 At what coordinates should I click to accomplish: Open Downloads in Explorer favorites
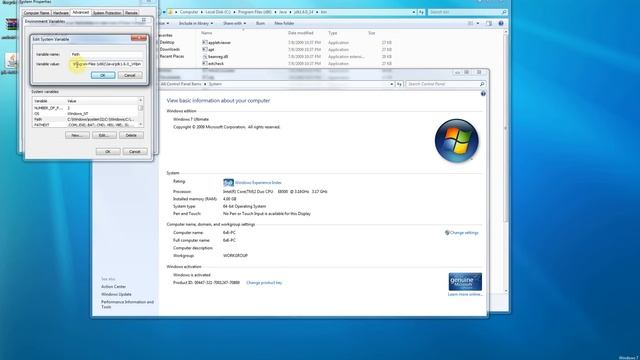[169, 49]
